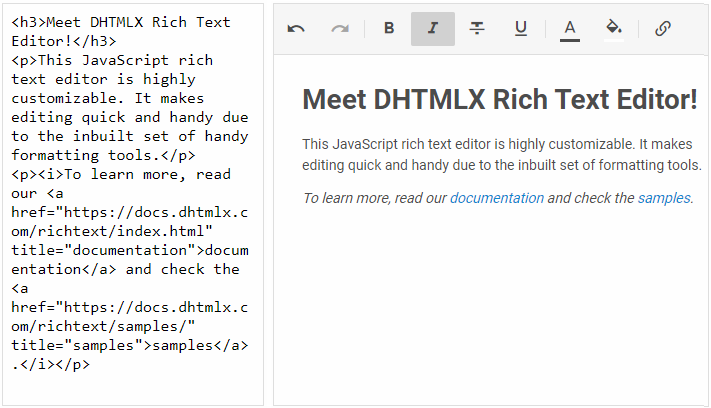Click inside the HTML source code textarea
This screenshot has height=408, width=711.
(x=133, y=204)
